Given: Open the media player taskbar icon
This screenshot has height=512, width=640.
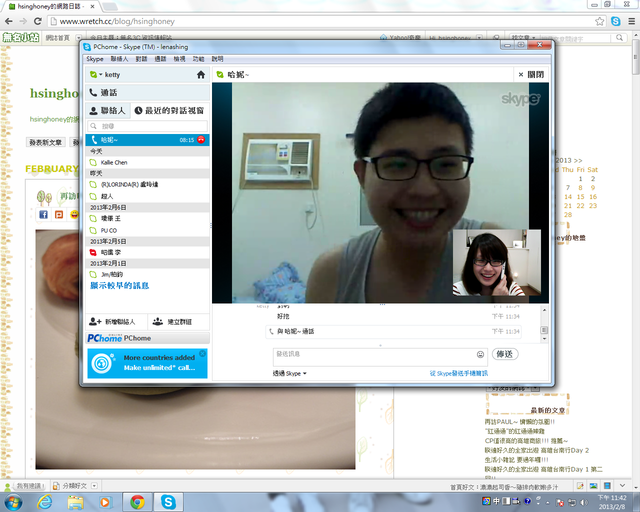Looking at the screenshot, I should click(x=105, y=502).
